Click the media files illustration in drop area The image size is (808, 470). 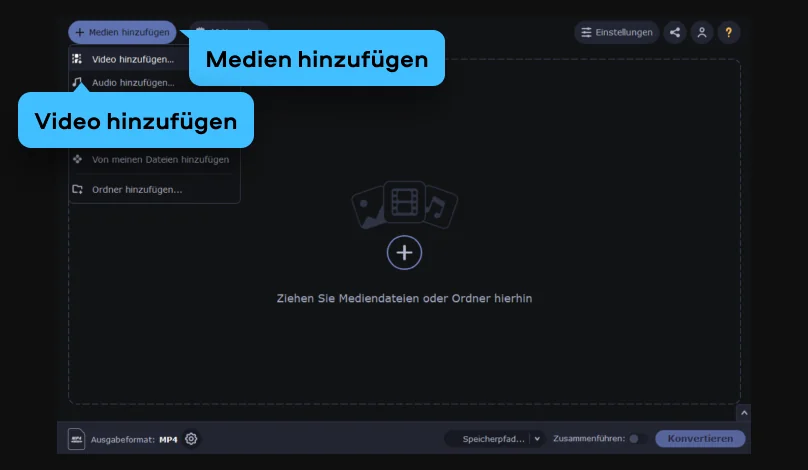pyautogui.click(x=405, y=205)
